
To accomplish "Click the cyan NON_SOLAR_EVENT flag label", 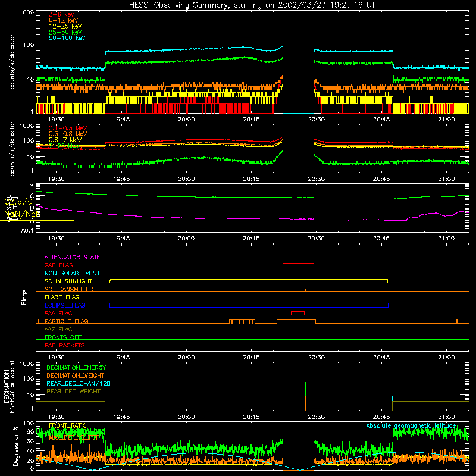I will [72, 273].
